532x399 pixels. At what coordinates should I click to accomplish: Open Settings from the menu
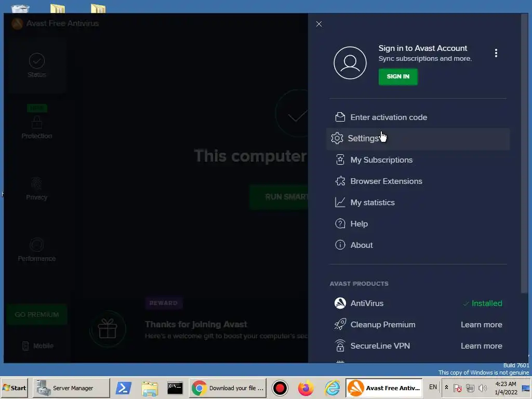[418, 139]
